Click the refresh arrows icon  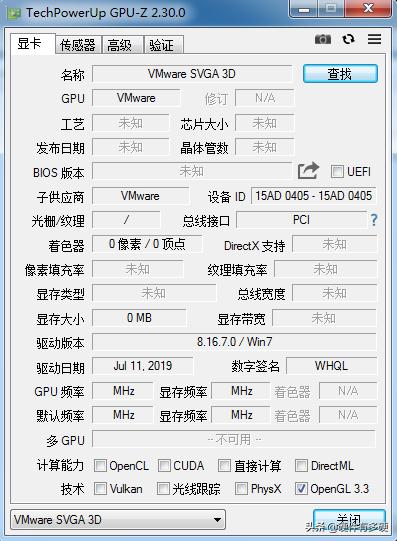(348, 39)
